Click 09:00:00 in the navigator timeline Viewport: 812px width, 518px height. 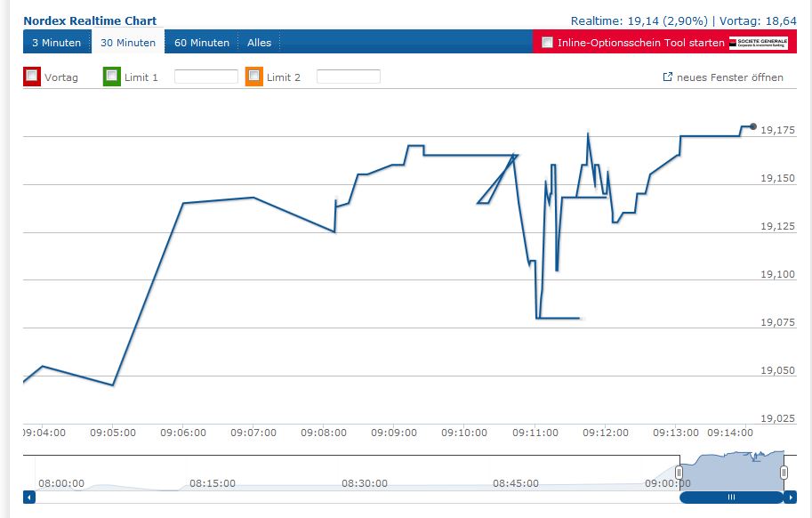click(668, 483)
